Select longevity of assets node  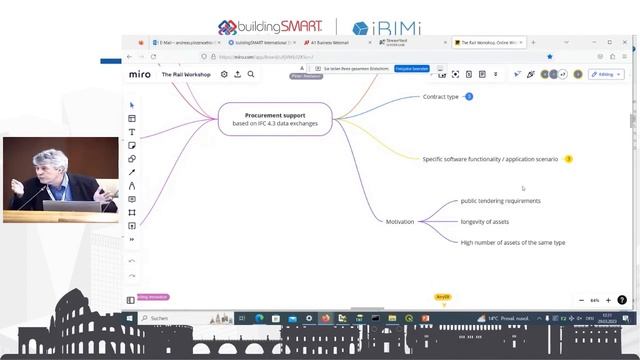(x=484, y=222)
